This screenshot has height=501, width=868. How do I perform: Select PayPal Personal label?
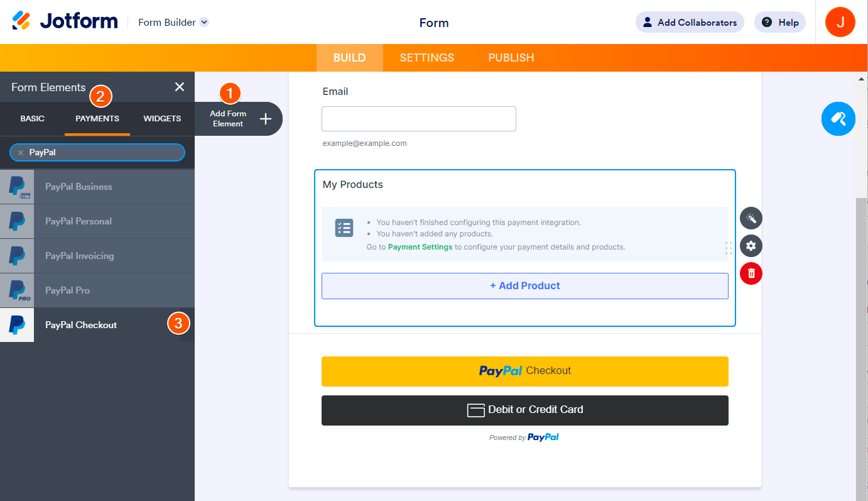[79, 221]
